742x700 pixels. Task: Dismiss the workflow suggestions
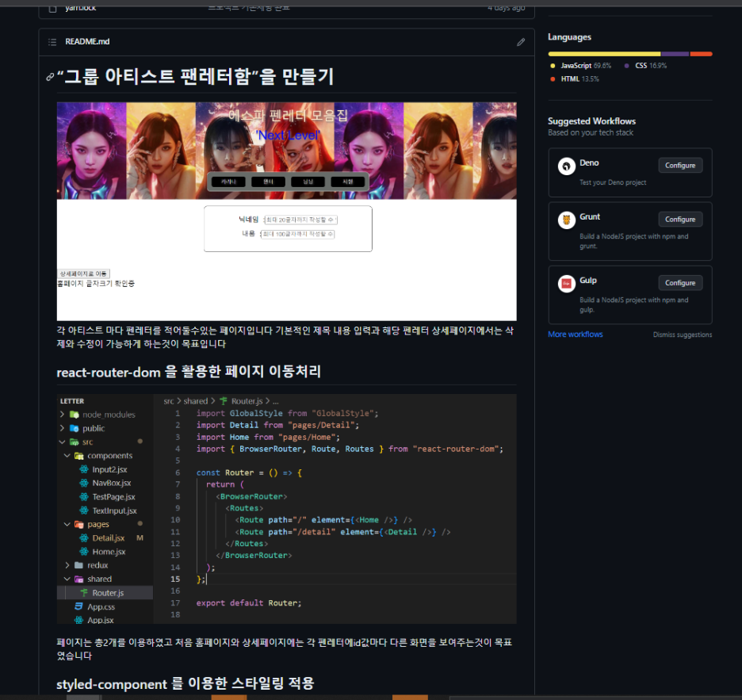682,335
